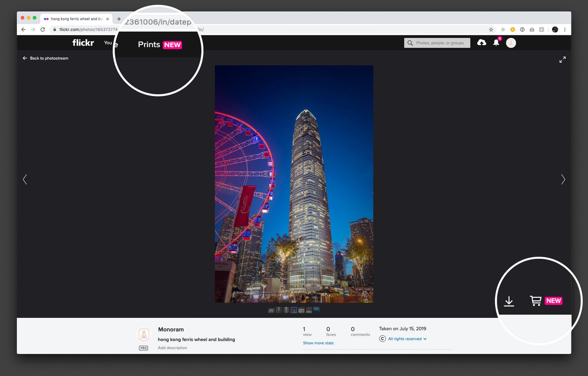This screenshot has height=376, width=588.
Task: Open site information via the lock icon
Action: [54, 29]
